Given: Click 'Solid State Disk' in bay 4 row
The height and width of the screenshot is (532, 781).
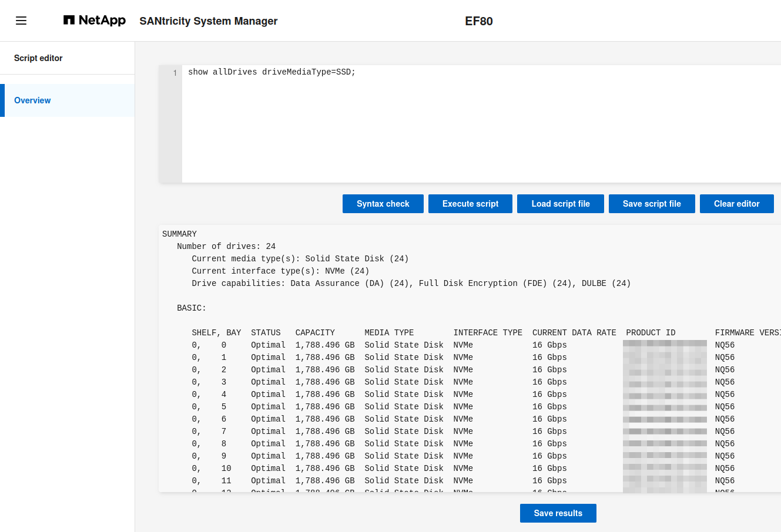Looking at the screenshot, I should (x=404, y=394).
